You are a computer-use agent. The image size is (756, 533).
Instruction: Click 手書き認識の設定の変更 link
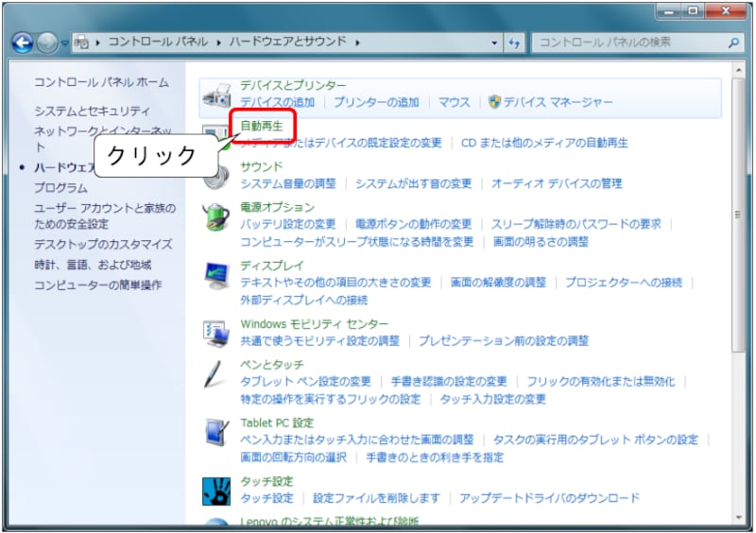(448, 382)
